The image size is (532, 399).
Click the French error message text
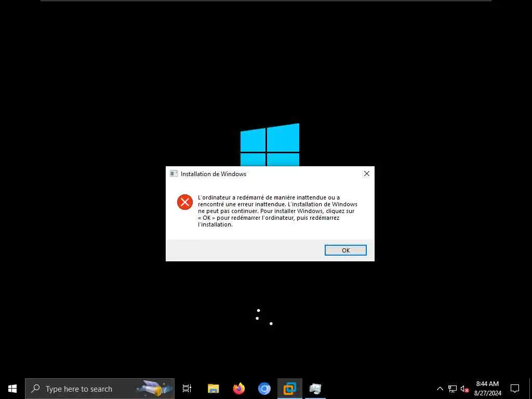tap(277, 211)
